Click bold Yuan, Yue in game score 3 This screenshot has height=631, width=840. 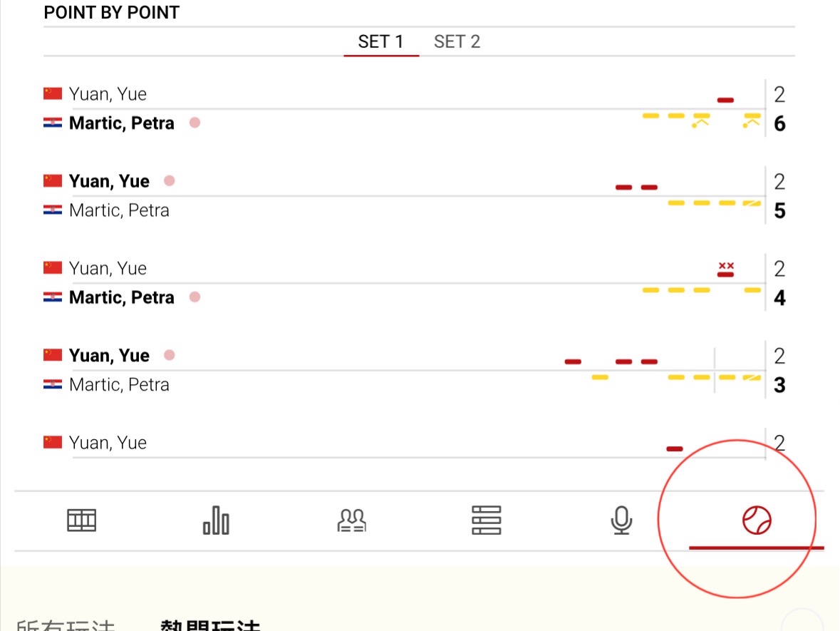(x=109, y=356)
